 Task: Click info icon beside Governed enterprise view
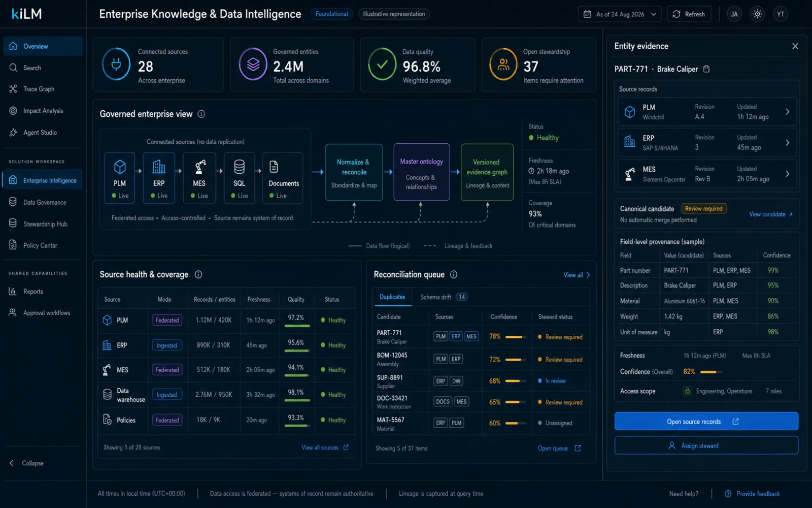pyautogui.click(x=201, y=114)
